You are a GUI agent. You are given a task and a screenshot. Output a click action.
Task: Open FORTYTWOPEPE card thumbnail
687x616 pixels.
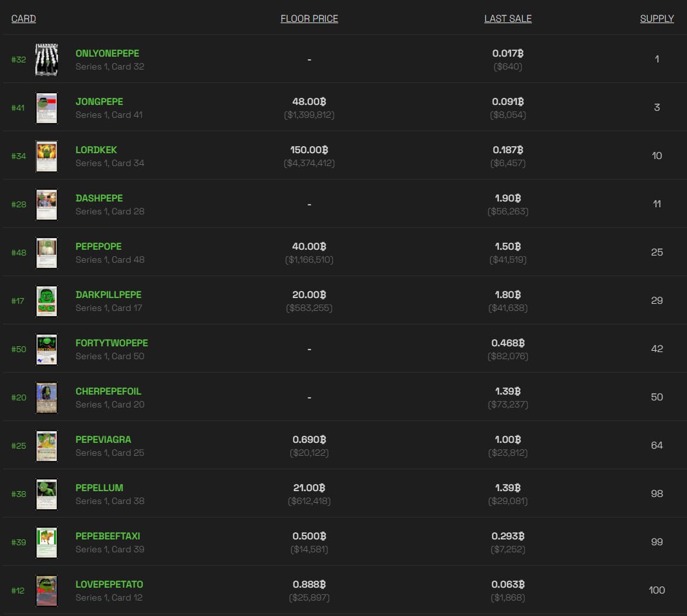click(x=46, y=349)
